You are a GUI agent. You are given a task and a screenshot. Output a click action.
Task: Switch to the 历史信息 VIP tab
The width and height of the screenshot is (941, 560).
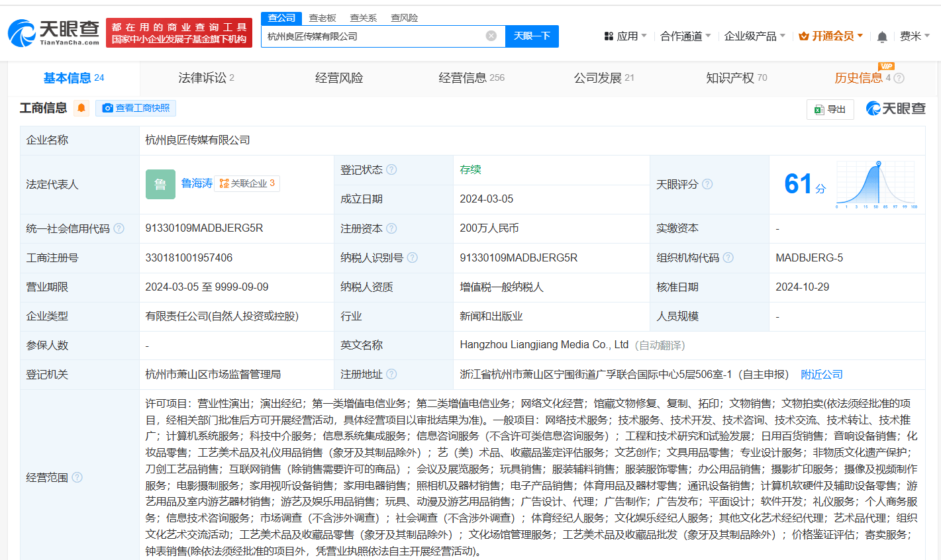tap(862, 78)
